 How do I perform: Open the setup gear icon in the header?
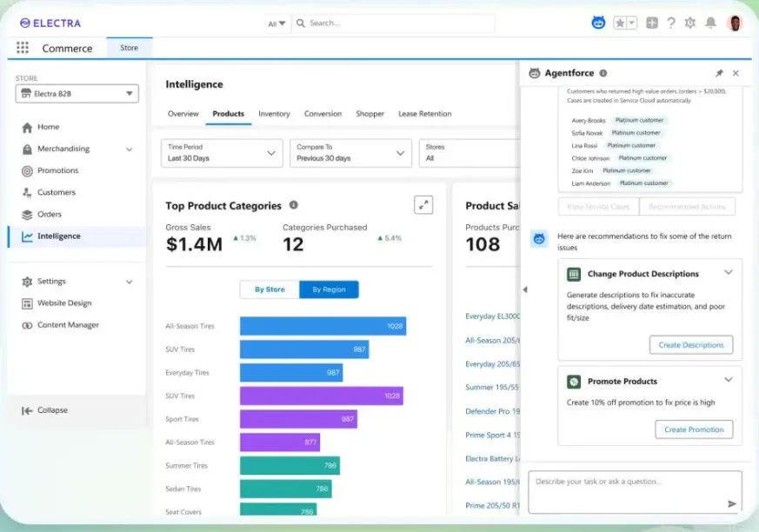(x=690, y=23)
